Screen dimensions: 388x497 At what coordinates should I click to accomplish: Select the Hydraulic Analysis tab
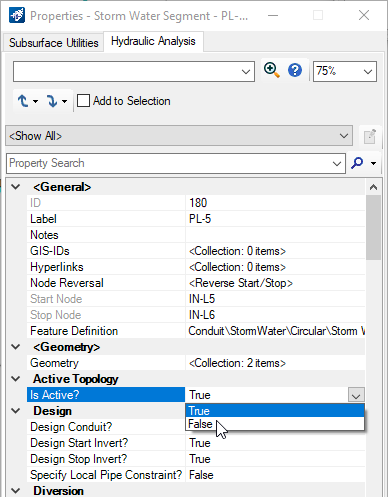pyautogui.click(x=153, y=41)
